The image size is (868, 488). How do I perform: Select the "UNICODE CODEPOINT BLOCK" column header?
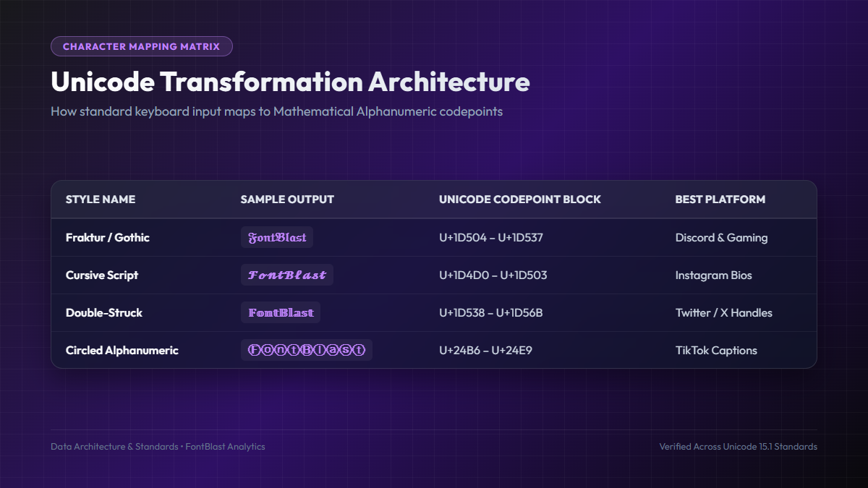tap(520, 200)
